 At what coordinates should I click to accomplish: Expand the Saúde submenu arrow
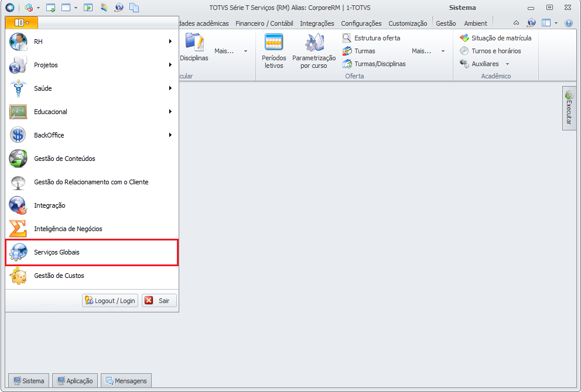pos(170,88)
